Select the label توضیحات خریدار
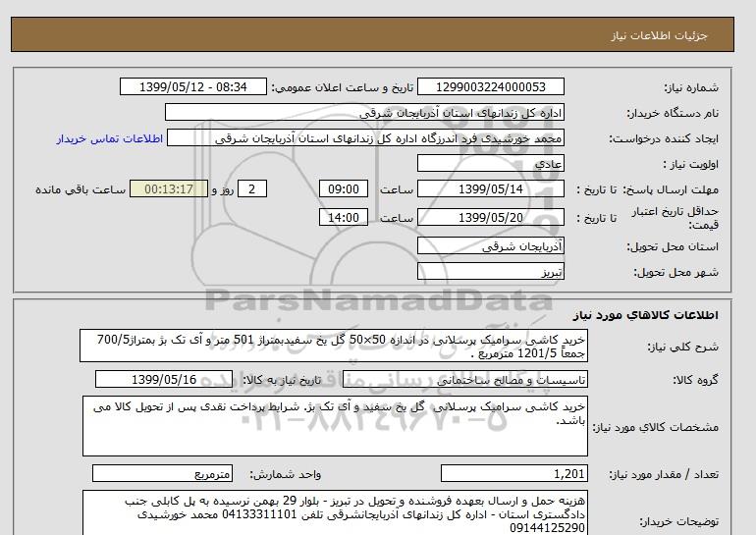 [678, 521]
